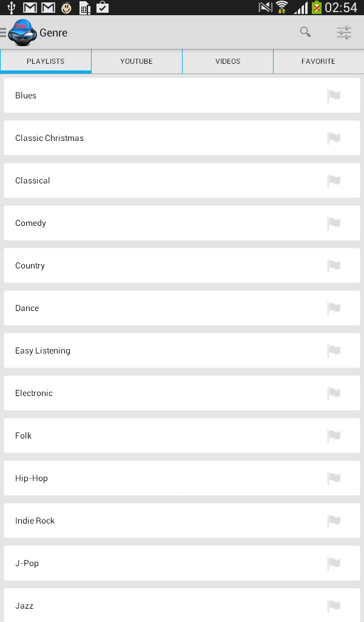Open the Classic Christmas genre
Screen dimensions: 364x622
(x=182, y=138)
